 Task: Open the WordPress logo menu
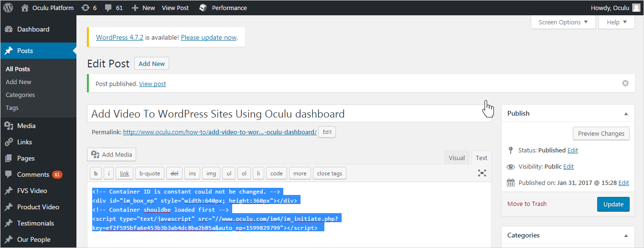[8, 8]
